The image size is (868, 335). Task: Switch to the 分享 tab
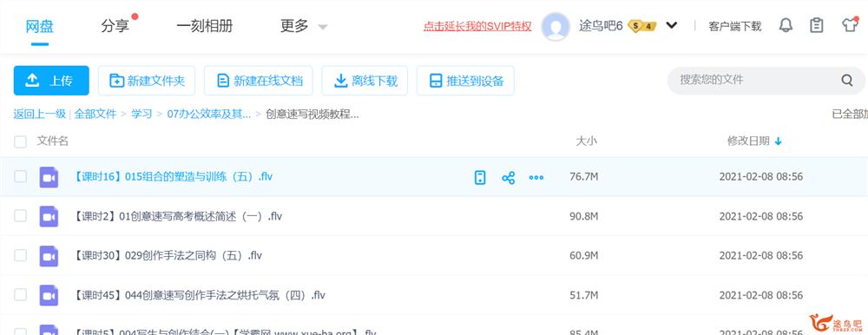115,26
